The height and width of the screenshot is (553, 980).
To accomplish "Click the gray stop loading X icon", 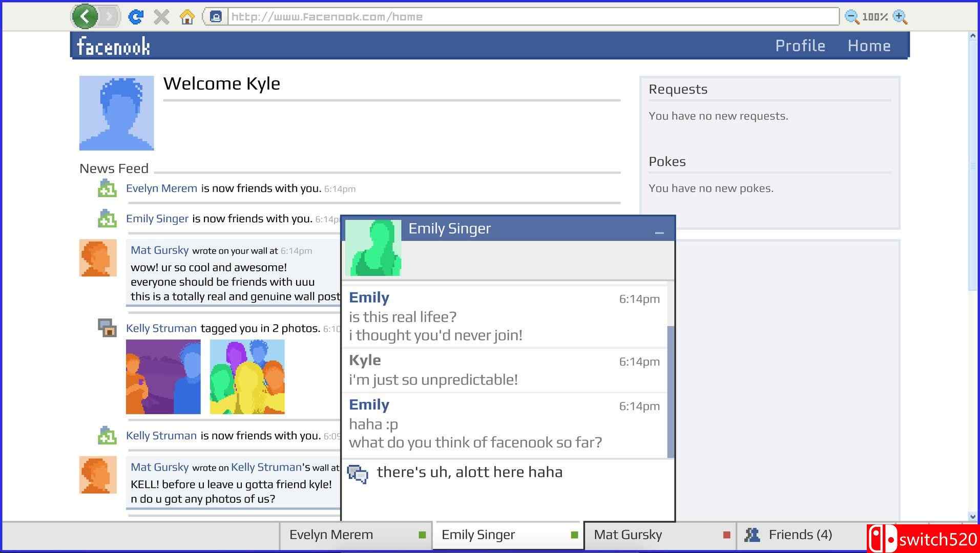I will [x=161, y=17].
